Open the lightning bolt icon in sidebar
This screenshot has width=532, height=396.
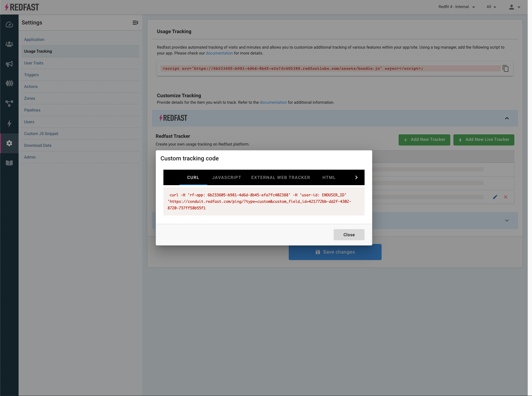[x=9, y=124]
